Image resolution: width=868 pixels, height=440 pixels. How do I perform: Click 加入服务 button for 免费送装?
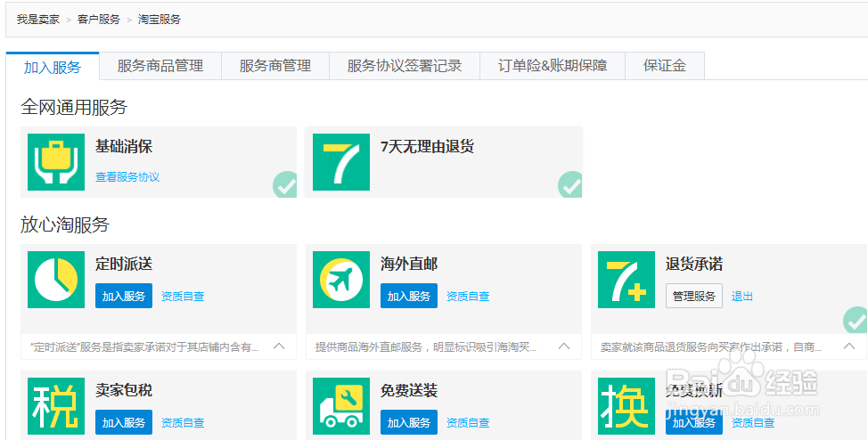tap(408, 422)
